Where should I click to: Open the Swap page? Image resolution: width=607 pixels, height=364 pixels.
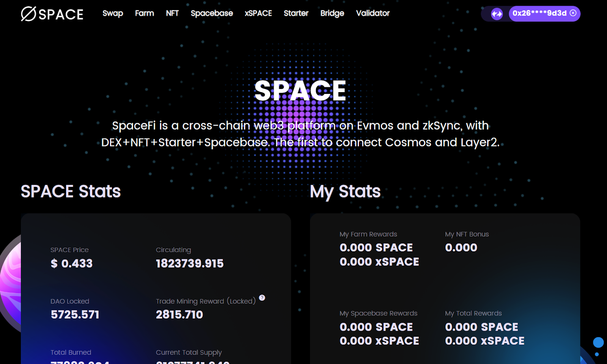(x=113, y=13)
